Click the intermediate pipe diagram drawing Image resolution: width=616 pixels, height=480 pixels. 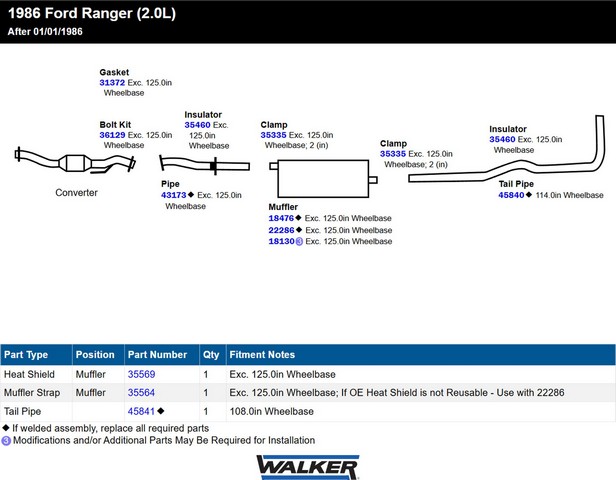[204, 163]
